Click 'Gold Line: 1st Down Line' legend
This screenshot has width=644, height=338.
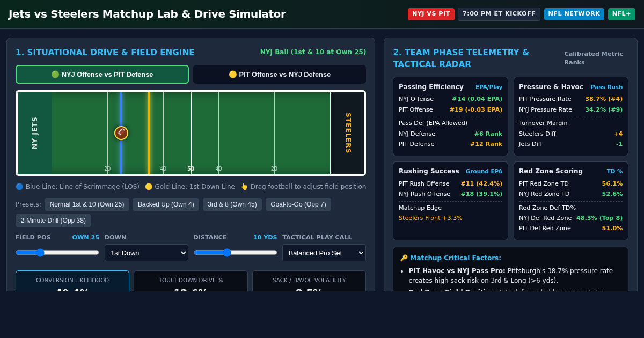pyautogui.click(x=190, y=187)
